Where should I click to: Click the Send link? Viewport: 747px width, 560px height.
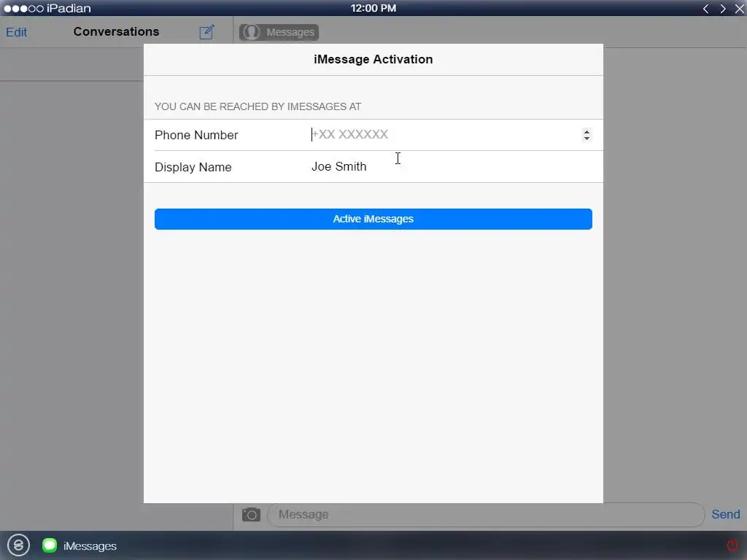coord(726,514)
